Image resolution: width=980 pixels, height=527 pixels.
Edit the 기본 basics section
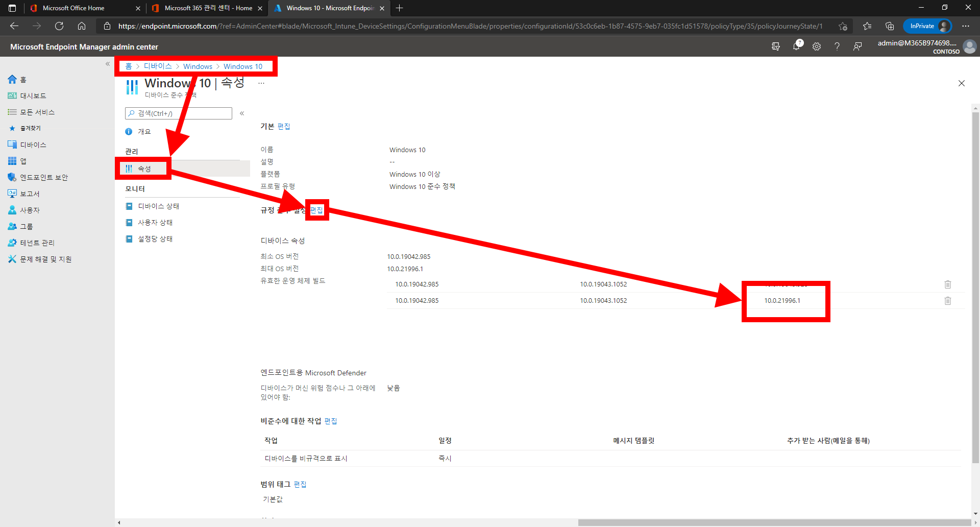tap(284, 126)
